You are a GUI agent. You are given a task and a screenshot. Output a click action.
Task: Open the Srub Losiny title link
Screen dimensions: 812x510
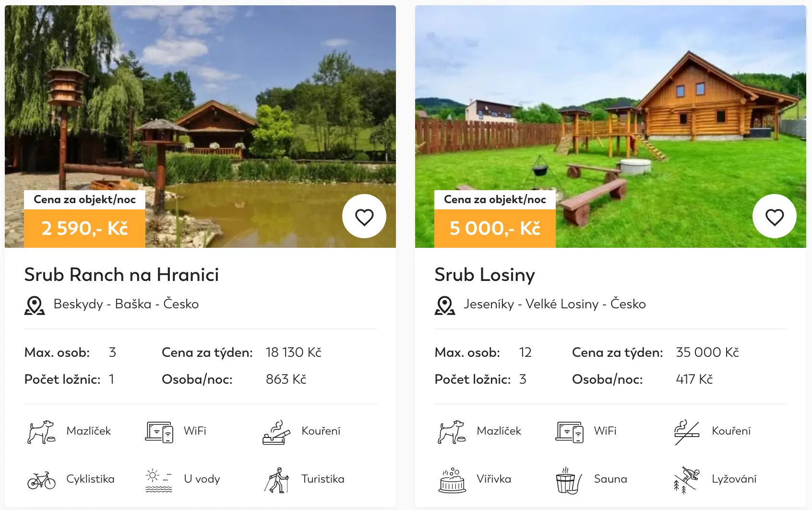(x=485, y=275)
